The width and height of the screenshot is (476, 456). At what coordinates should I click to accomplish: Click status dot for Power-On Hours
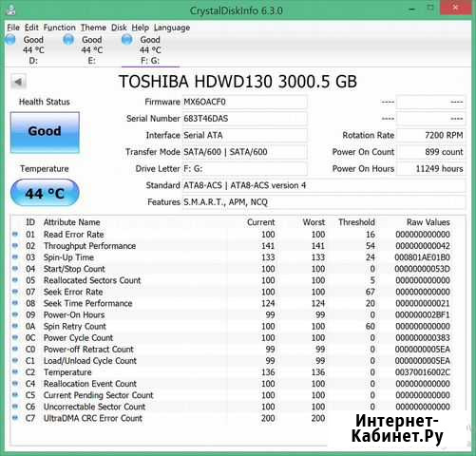pyautogui.click(x=15, y=314)
